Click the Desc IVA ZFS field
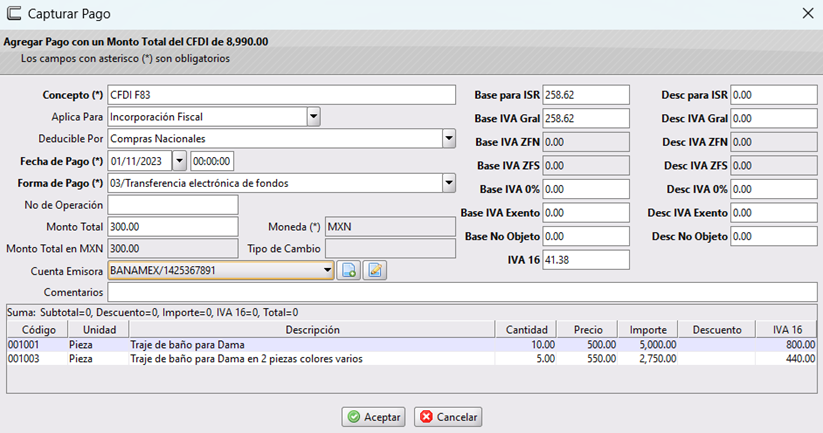Image resolution: width=823 pixels, height=433 pixels. tap(774, 166)
